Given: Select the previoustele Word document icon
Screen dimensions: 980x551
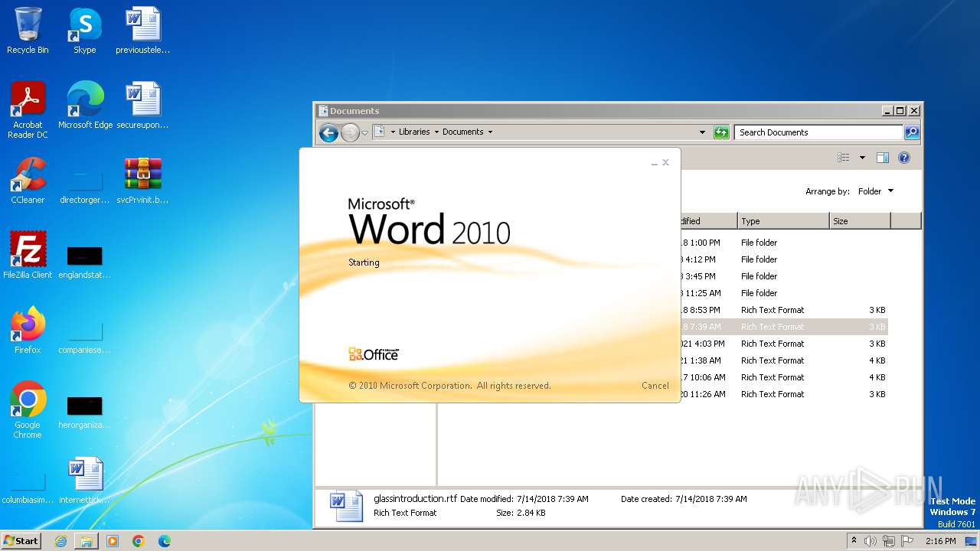Looking at the screenshot, I should click(x=142, y=31).
